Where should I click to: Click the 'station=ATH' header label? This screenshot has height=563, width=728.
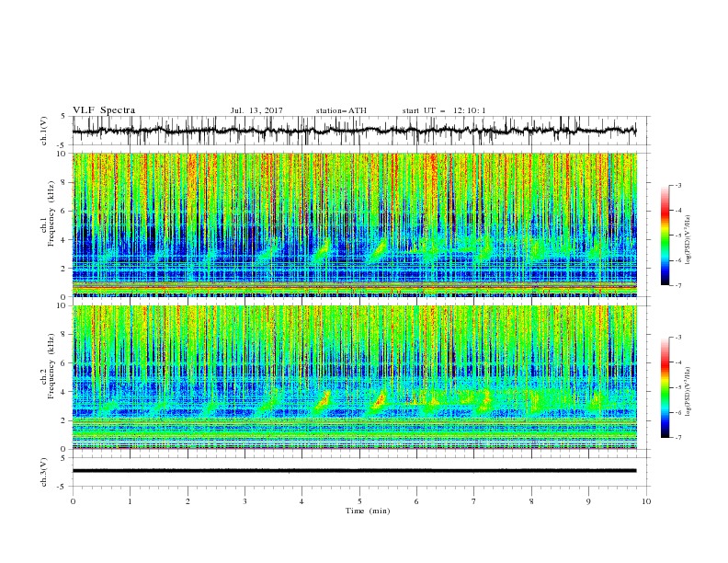(x=341, y=110)
